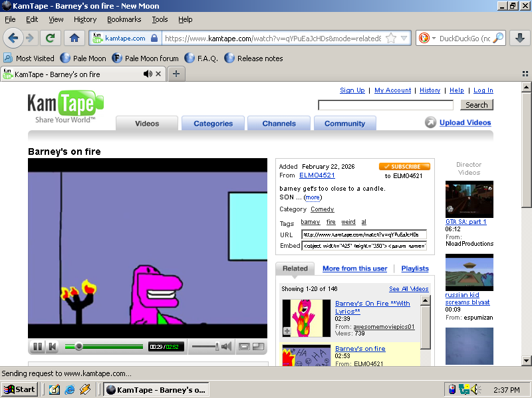Select the Embed code field

click(x=364, y=246)
